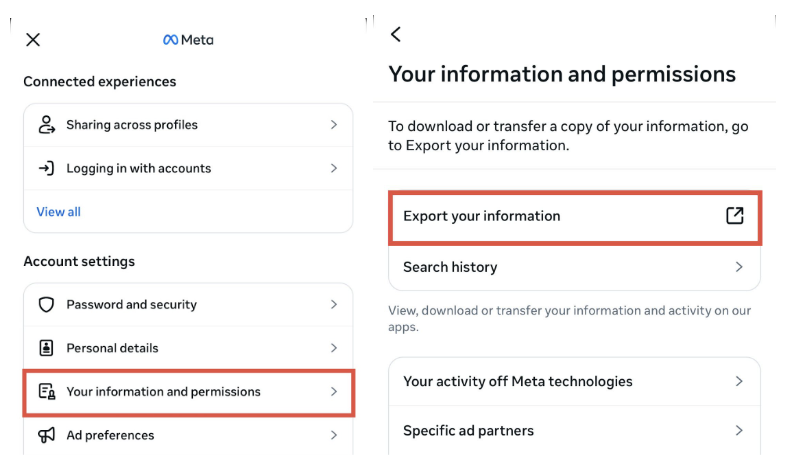Close the Meta settings panel
Viewport: 786px width, 468px height.
pyautogui.click(x=33, y=40)
